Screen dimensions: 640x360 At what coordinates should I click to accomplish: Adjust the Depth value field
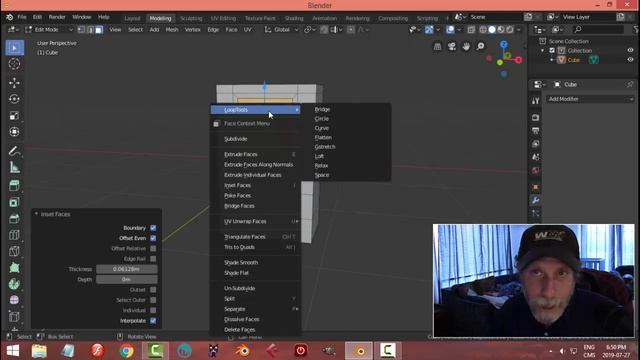coord(127,280)
